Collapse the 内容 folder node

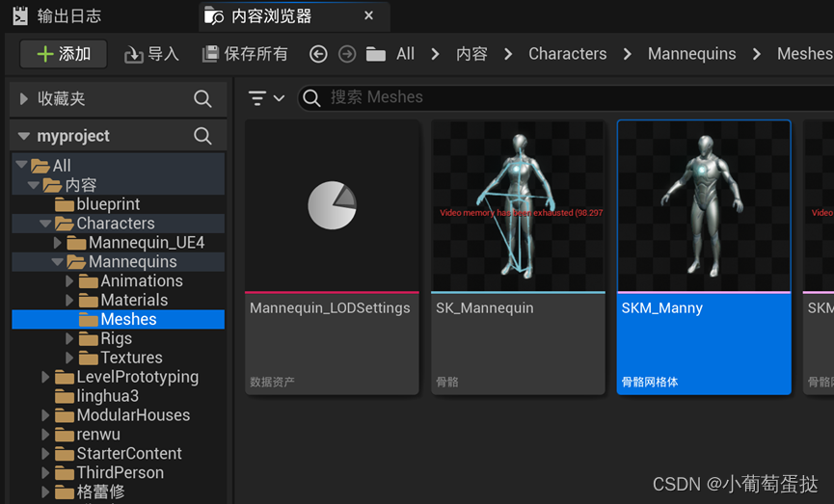pyautogui.click(x=34, y=184)
